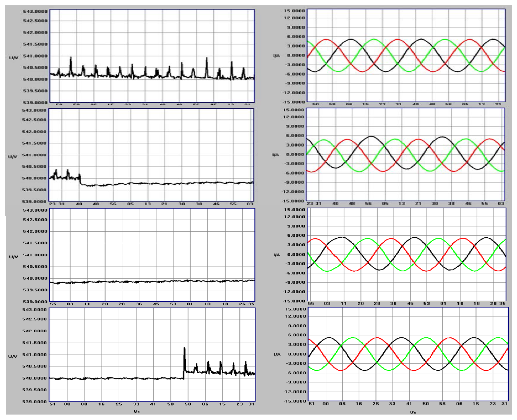Click x-axis tick '11' on third-left voltage chart

[x=87, y=304]
